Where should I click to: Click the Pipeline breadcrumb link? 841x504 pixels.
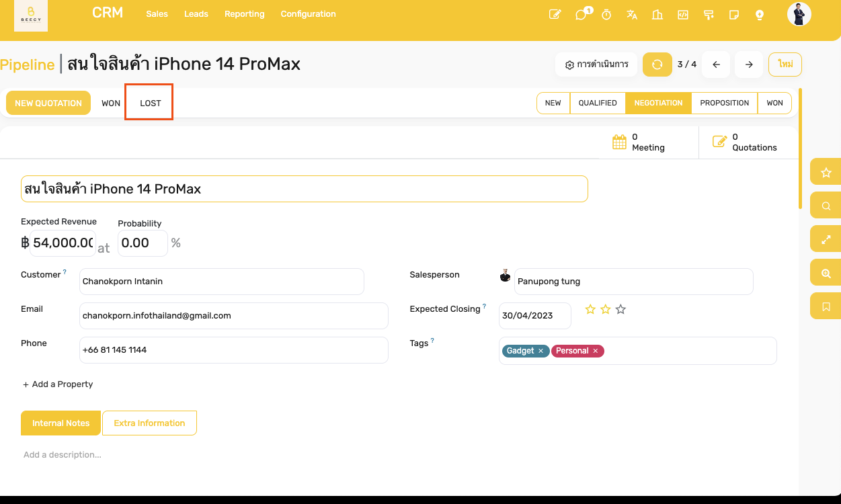tap(28, 65)
